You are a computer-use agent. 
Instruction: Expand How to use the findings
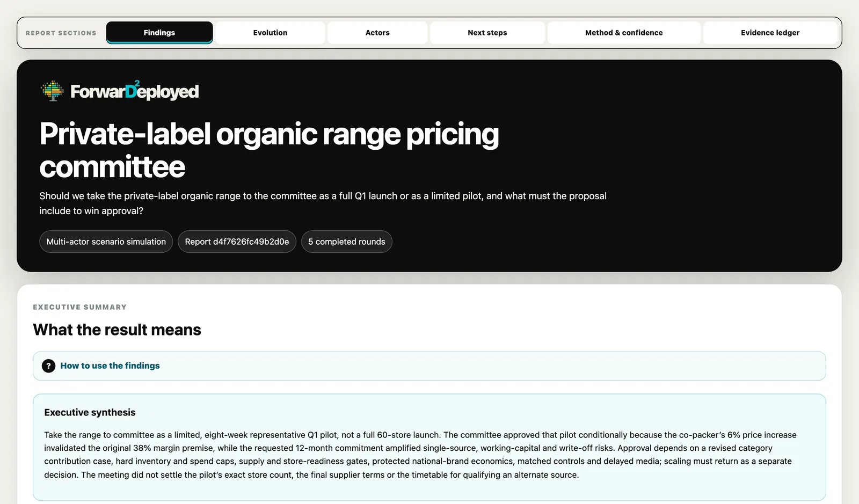429,366
